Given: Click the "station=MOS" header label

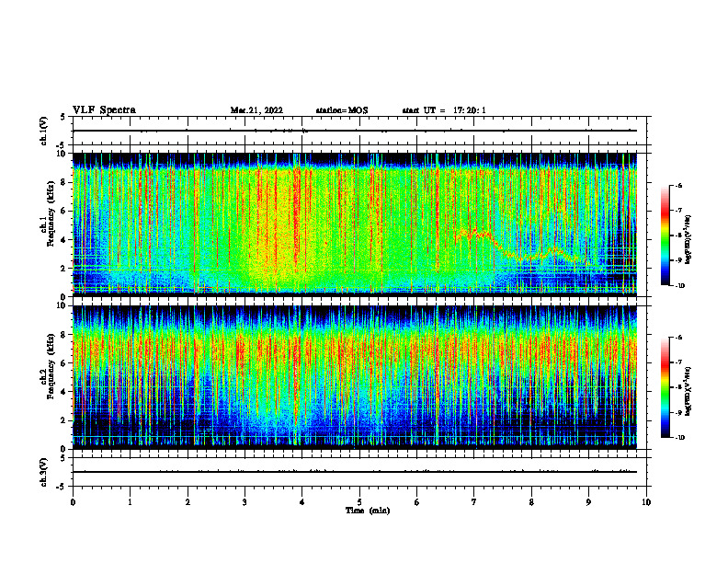Looking at the screenshot, I should (342, 110).
